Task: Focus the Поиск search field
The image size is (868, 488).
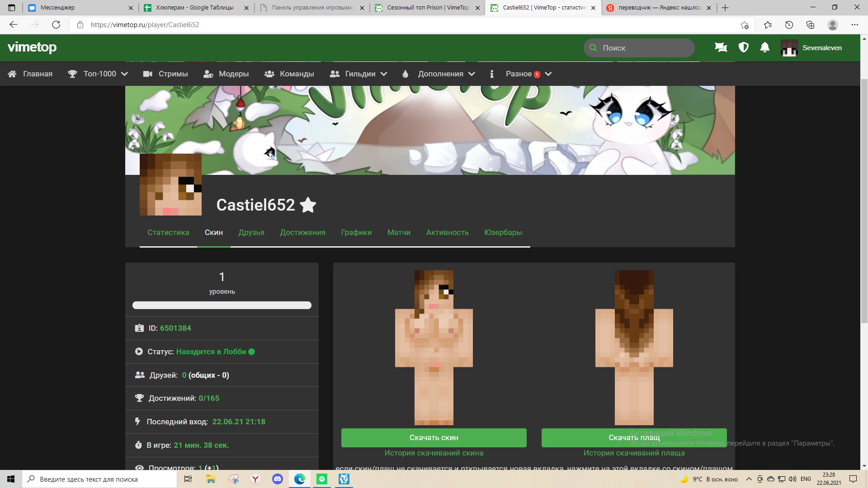Action: point(639,48)
